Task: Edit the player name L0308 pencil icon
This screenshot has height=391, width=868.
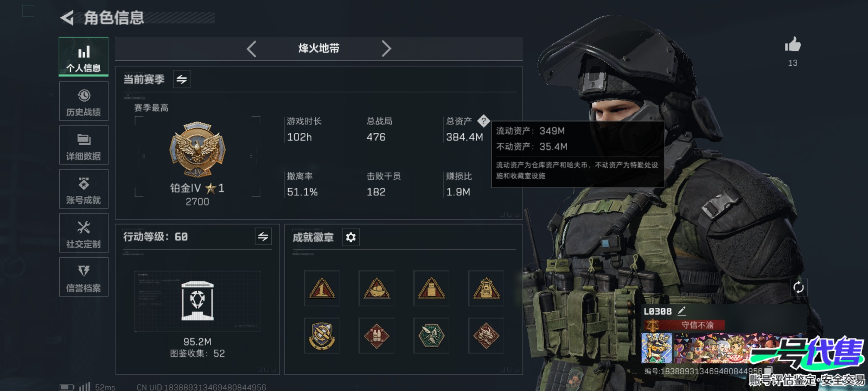Action: coord(681,311)
